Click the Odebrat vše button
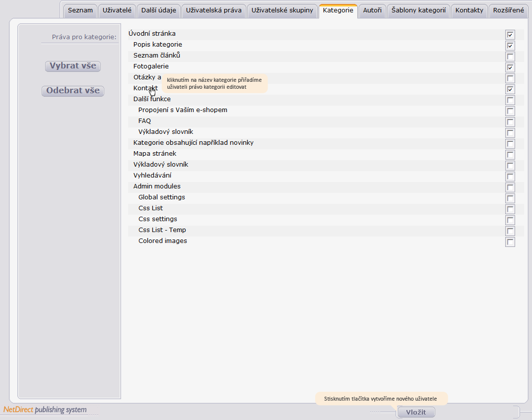 coord(73,91)
